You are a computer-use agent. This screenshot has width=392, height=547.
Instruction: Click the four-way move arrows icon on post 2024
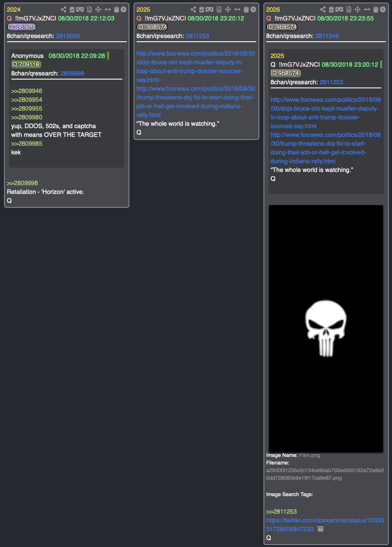click(x=98, y=10)
